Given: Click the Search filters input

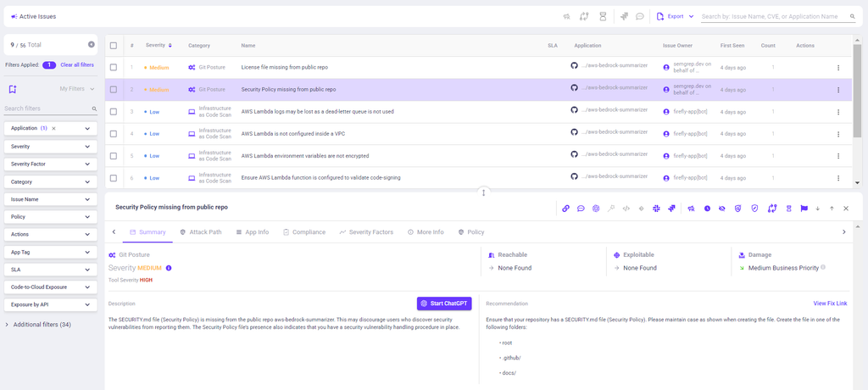Looking at the screenshot, I should tap(51, 109).
